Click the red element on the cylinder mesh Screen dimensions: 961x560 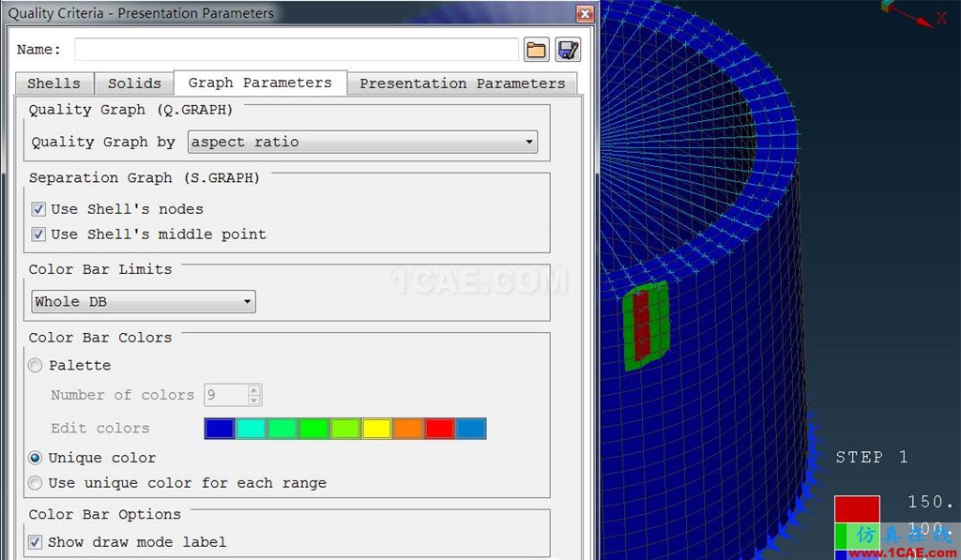click(x=642, y=325)
